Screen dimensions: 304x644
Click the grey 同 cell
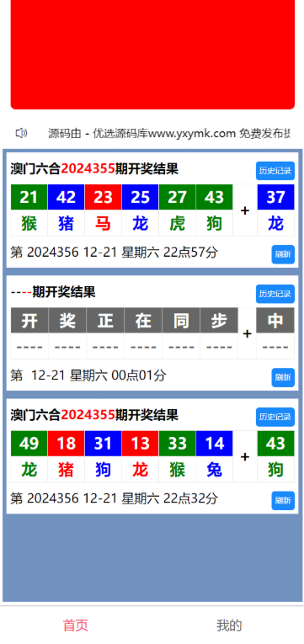point(181,321)
